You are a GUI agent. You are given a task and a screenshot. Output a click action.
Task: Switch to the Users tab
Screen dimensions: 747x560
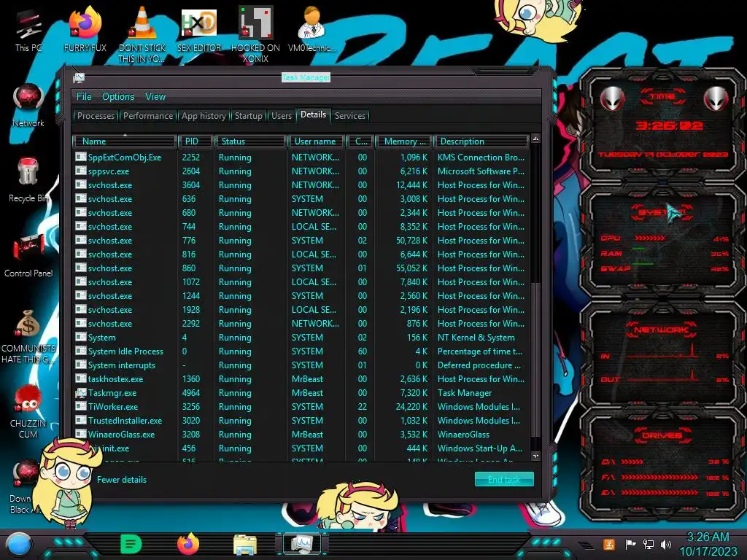coord(282,116)
